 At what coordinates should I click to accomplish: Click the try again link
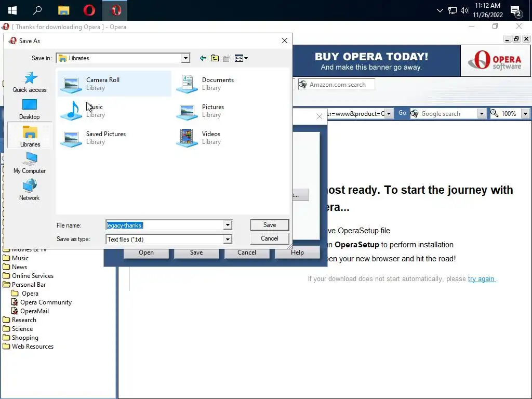tap(481, 279)
